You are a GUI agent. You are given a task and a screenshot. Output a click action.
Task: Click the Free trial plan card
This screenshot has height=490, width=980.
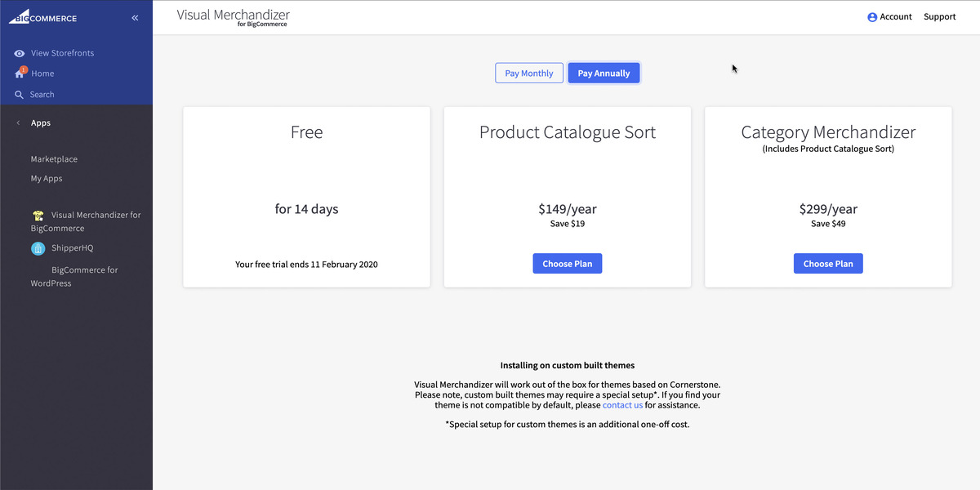306,197
